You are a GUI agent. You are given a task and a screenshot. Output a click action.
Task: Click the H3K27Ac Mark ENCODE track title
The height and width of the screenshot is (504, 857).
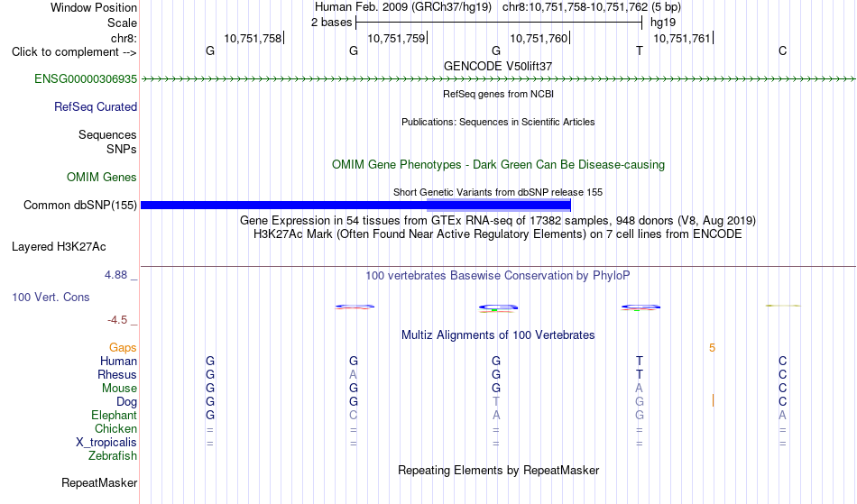[x=498, y=234]
